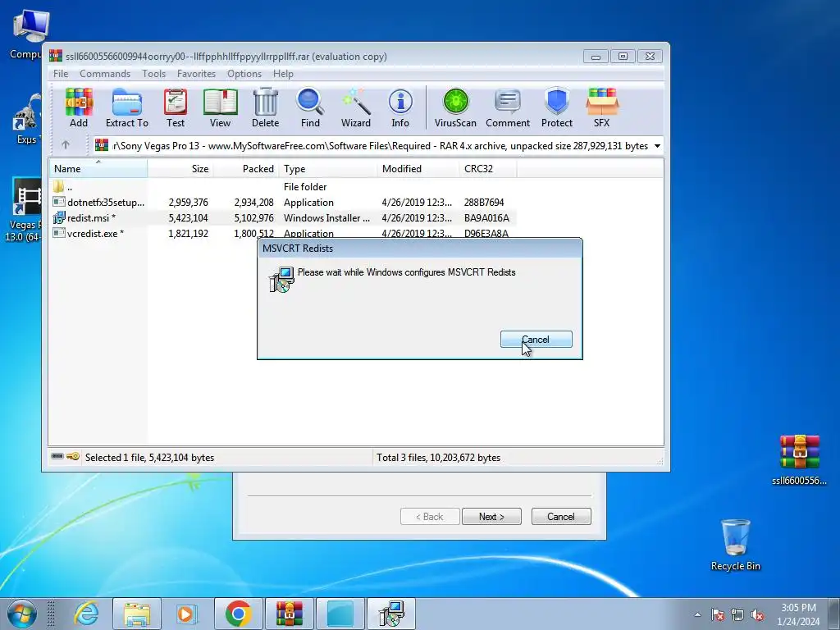Click the Add toolbar icon in WinRAR
Image resolution: width=840 pixels, height=630 pixels.
[79, 107]
